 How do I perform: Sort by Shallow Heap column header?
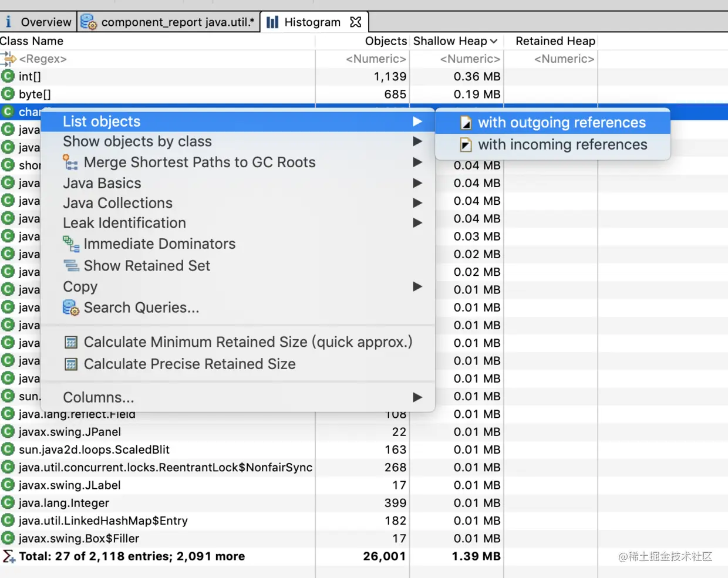click(450, 41)
